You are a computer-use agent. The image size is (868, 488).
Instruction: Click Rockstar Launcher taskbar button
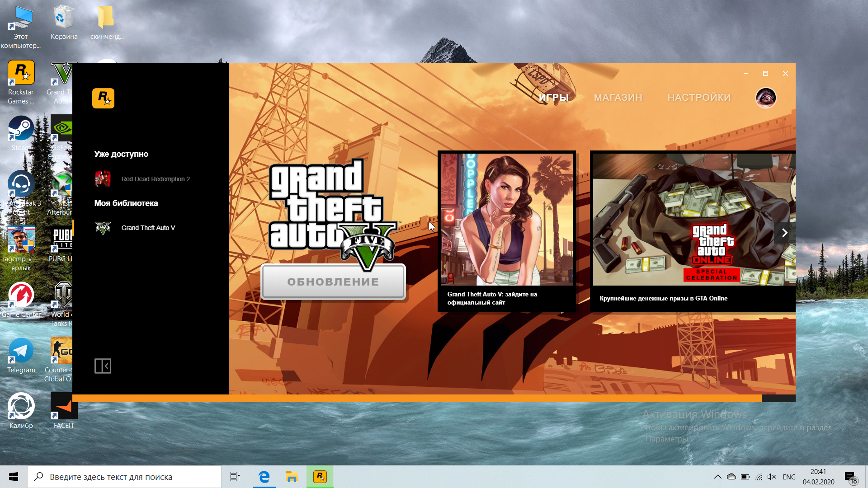320,477
